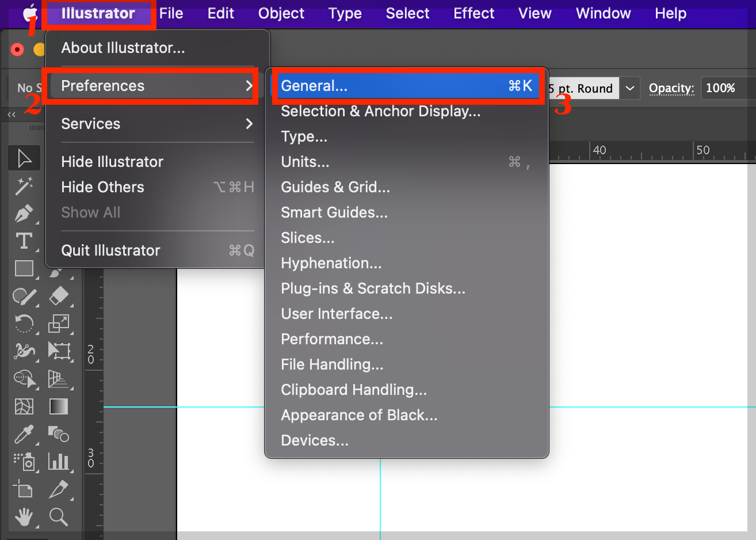Viewport: 756px width, 540px height.
Task: Open File Handling... preferences
Action: pos(407,364)
